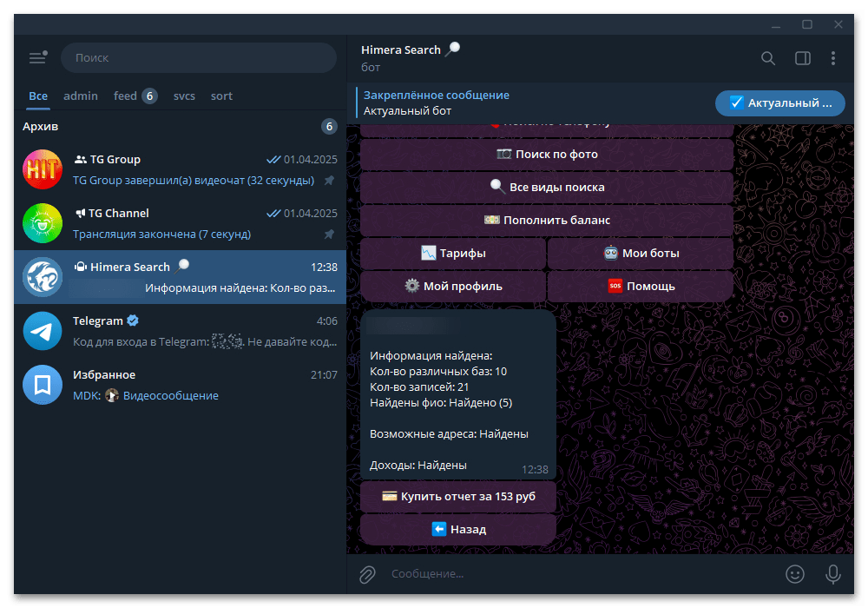Click the 12:38 timestamp in bot message
868x608 pixels.
pyautogui.click(x=535, y=470)
